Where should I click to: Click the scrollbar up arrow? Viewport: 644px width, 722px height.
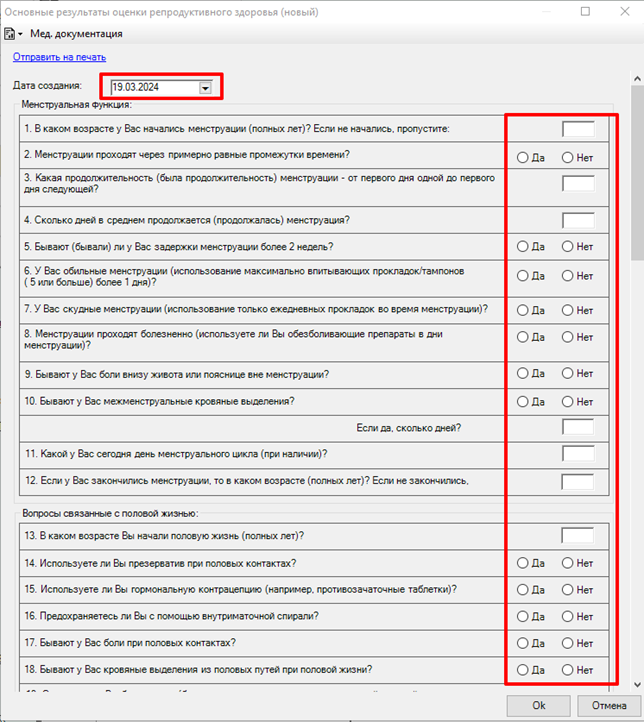point(637,79)
